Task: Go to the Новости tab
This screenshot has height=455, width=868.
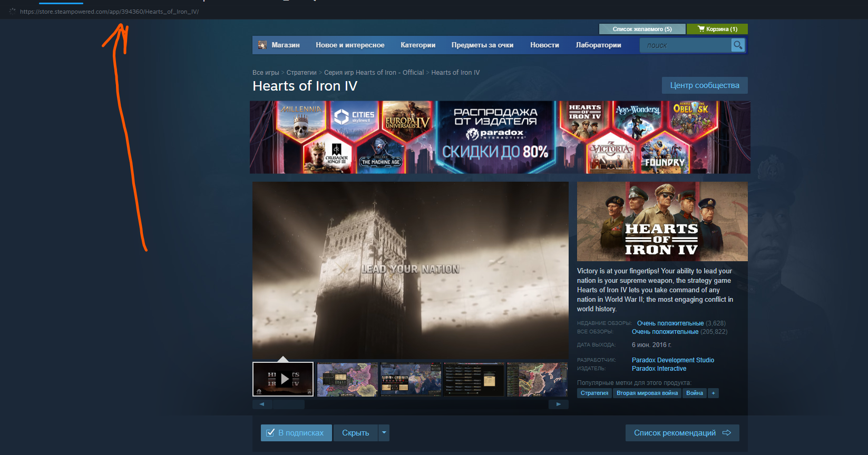Action: point(544,45)
